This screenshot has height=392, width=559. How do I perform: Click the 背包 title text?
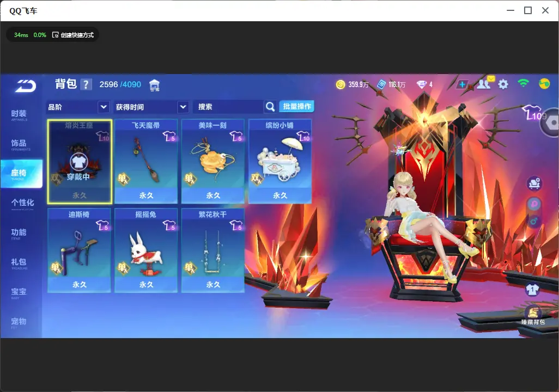coord(66,84)
